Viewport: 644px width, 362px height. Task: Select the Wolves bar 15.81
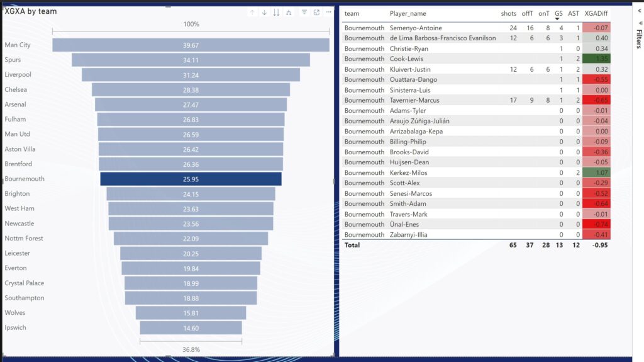[x=191, y=313]
